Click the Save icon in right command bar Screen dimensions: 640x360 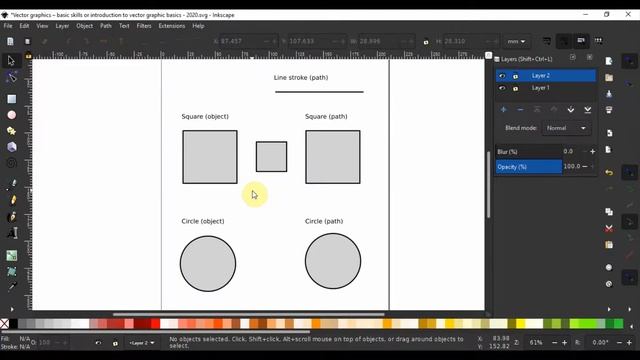tap(609, 94)
